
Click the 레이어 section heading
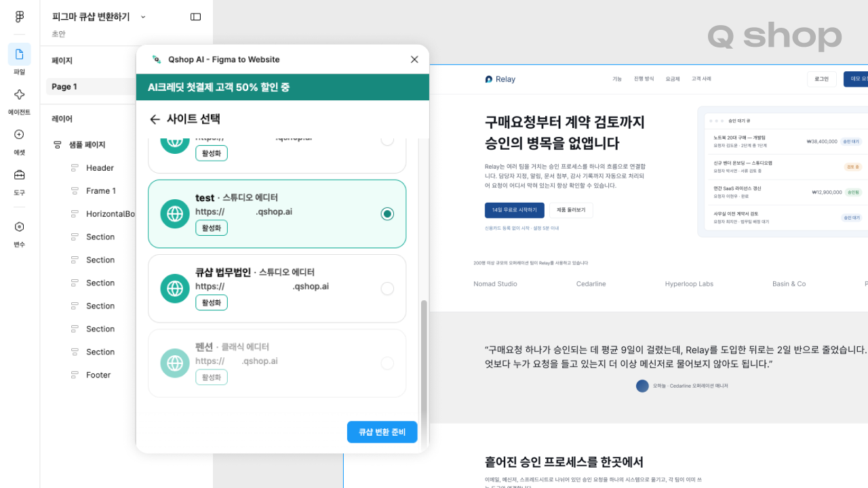coord(62,119)
